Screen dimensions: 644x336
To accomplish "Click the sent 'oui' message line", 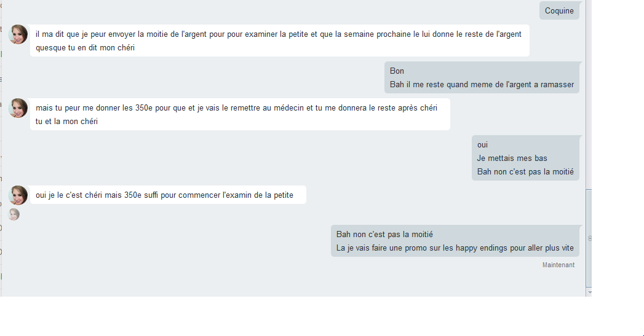I will pyautogui.click(x=483, y=145).
